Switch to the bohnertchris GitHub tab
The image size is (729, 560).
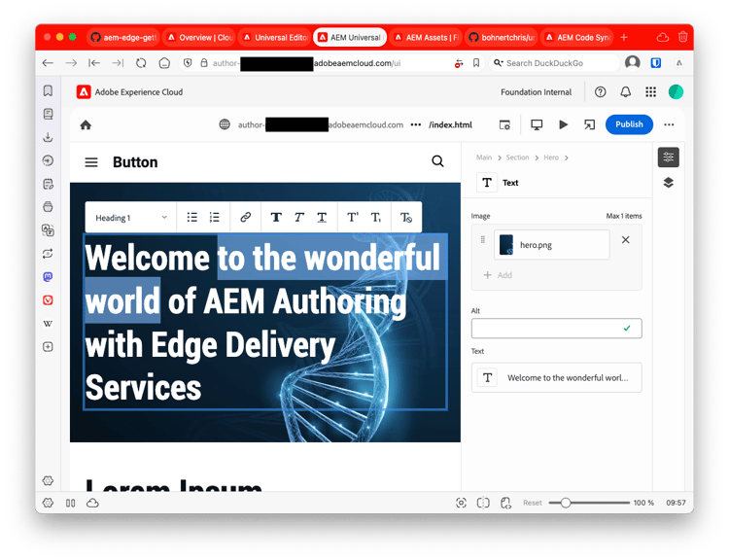click(502, 37)
